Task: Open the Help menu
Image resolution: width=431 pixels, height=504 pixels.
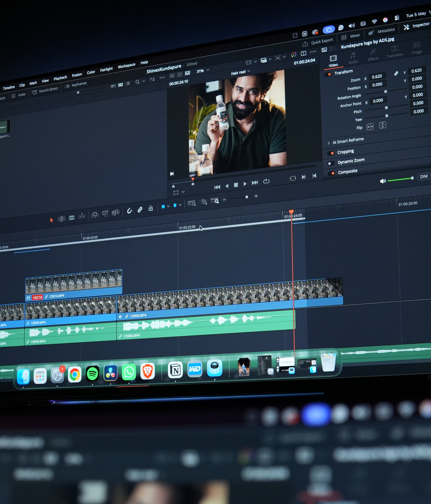Action: (x=144, y=62)
